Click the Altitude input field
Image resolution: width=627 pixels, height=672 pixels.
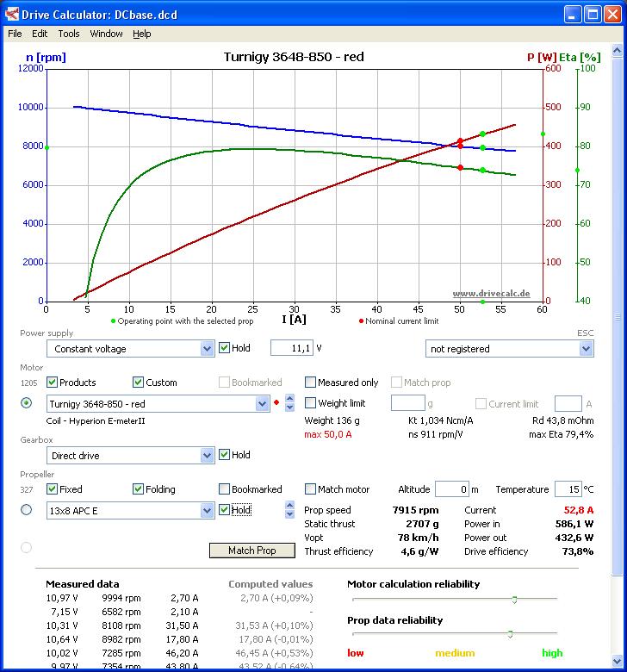click(451, 489)
